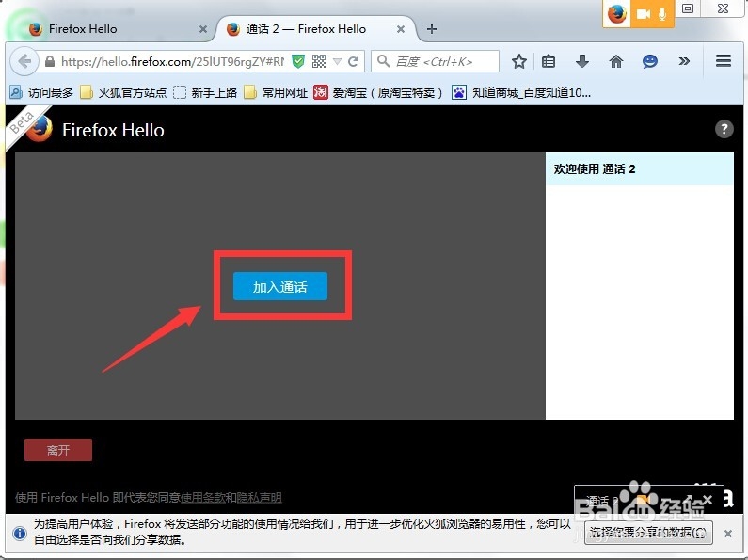Open the hamburger main menu
This screenshot has height=560, width=748.
coord(724,60)
